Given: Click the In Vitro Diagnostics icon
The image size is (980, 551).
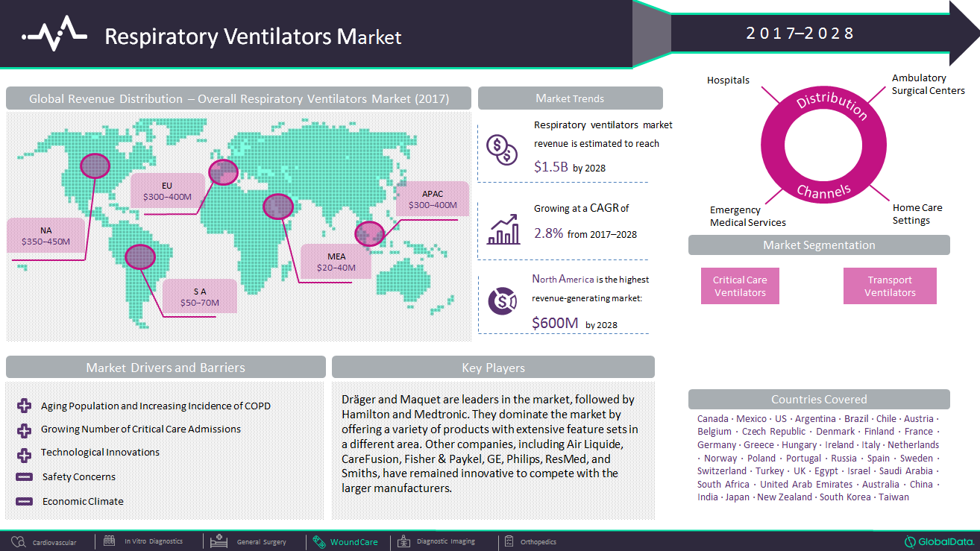Looking at the screenshot, I should (109, 541).
